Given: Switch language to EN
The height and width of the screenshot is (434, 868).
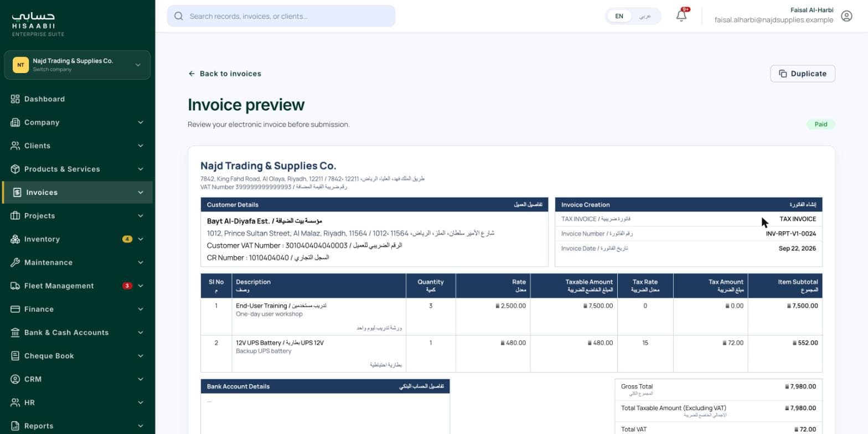Looking at the screenshot, I should point(619,16).
